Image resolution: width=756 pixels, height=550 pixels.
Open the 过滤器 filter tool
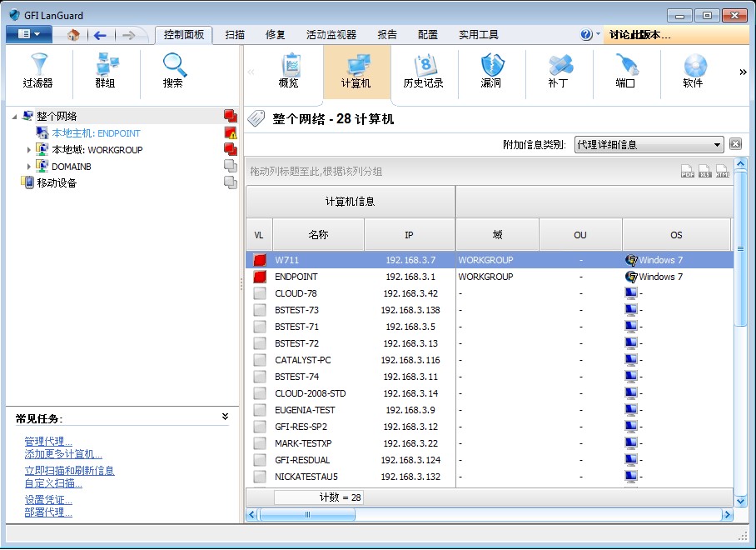[x=38, y=72]
